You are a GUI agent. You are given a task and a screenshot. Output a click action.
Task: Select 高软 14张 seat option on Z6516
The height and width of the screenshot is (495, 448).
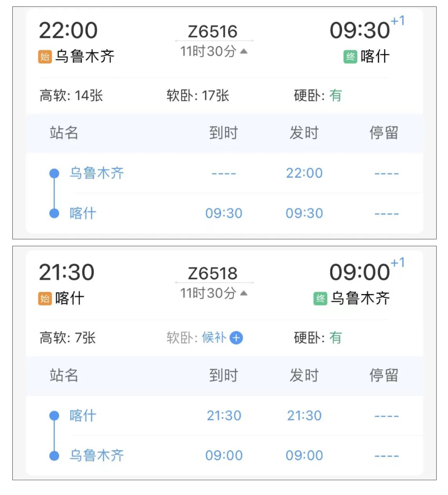coord(71,96)
